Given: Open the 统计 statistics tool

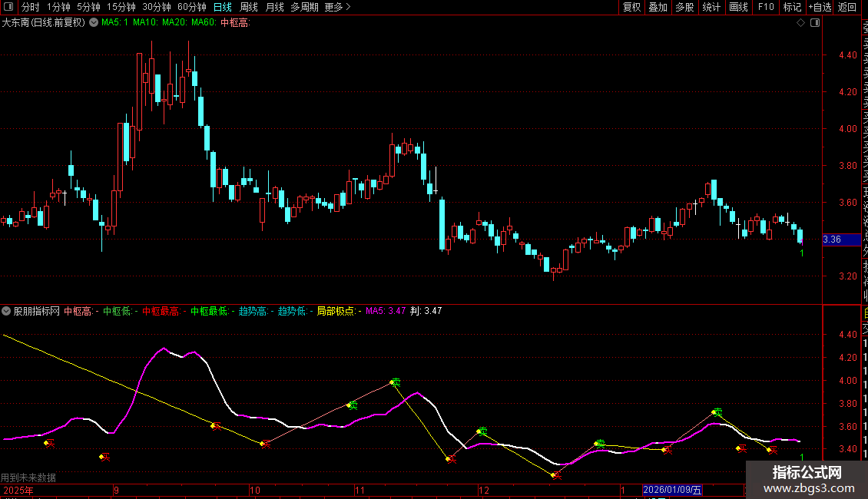Looking at the screenshot, I should coord(711,7).
